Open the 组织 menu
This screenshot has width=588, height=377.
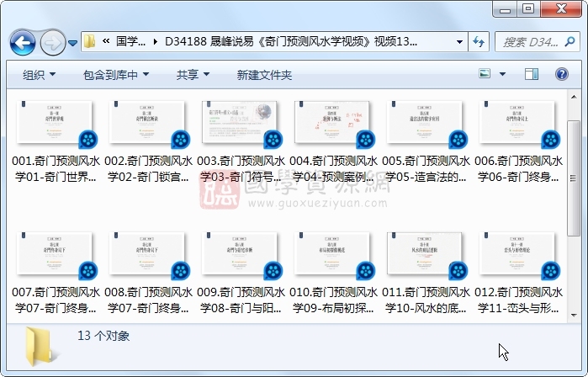(x=39, y=75)
